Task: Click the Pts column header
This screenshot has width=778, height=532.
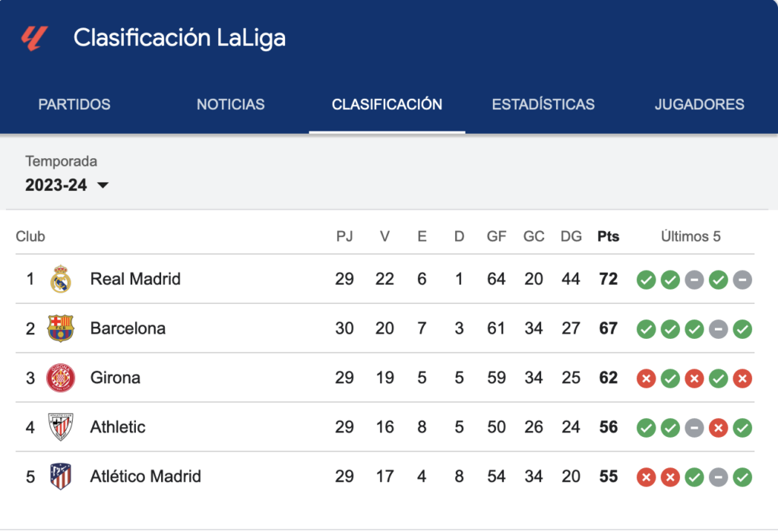Action: coord(609,236)
